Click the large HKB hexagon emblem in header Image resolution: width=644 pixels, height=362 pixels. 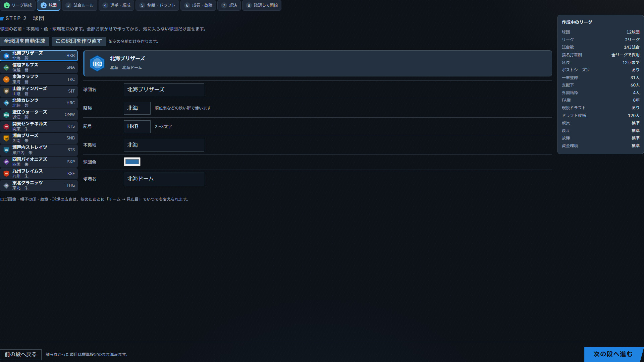click(97, 63)
